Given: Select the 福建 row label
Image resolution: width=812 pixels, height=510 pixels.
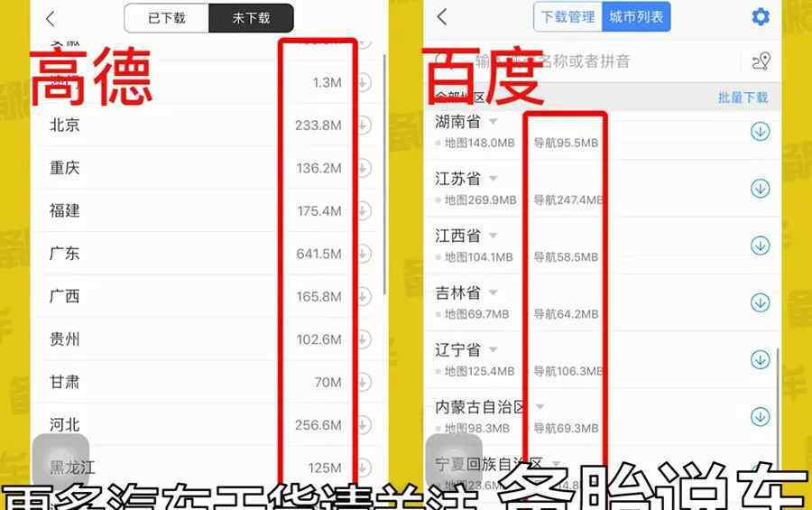Looking at the screenshot, I should (x=65, y=210).
